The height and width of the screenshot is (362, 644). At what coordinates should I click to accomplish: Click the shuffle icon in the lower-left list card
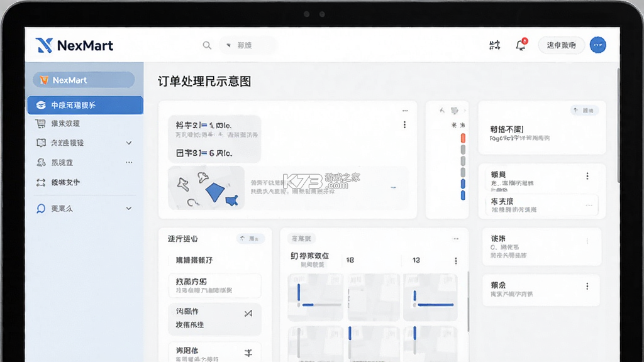point(248,314)
